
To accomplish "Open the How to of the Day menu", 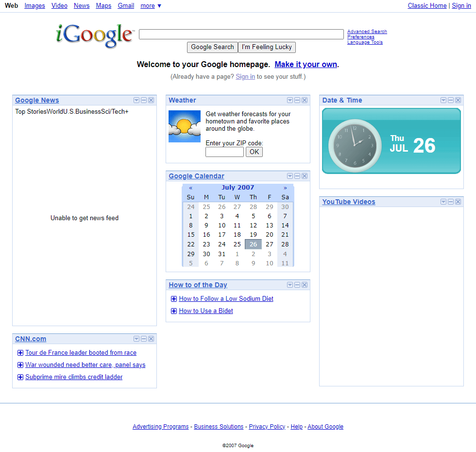I will pyautogui.click(x=290, y=285).
